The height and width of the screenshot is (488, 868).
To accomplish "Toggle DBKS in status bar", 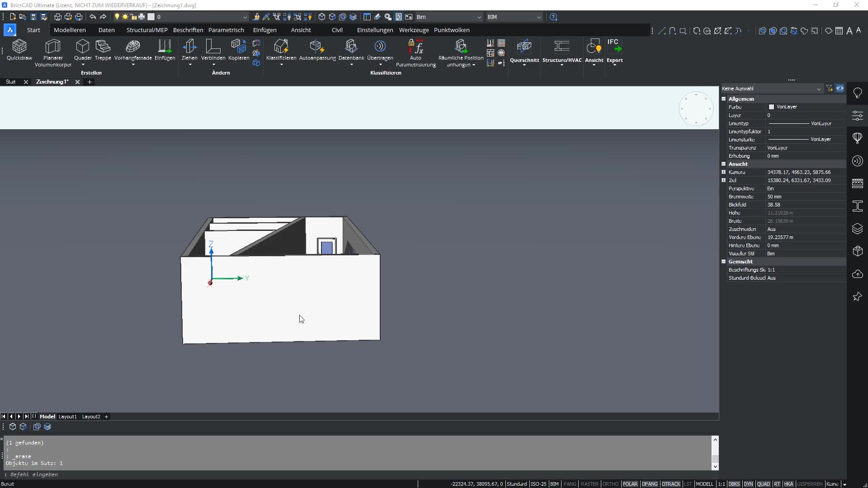I will coord(734,484).
